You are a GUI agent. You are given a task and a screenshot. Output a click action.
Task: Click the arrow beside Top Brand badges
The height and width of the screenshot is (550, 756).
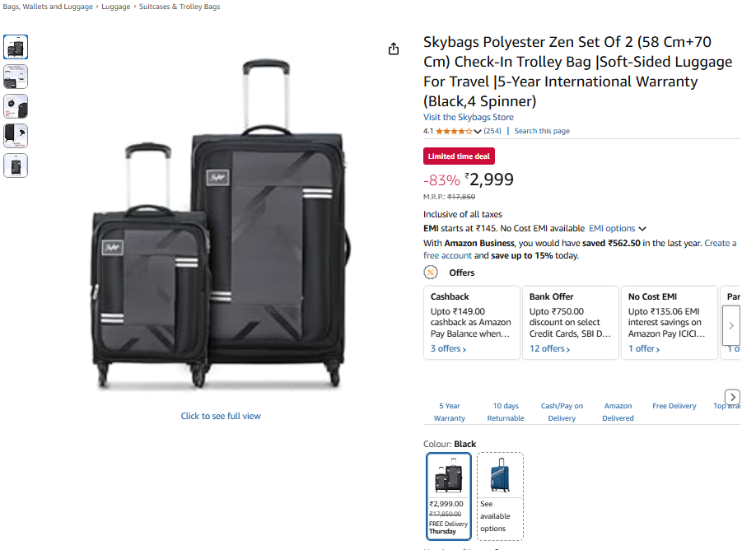tap(732, 397)
